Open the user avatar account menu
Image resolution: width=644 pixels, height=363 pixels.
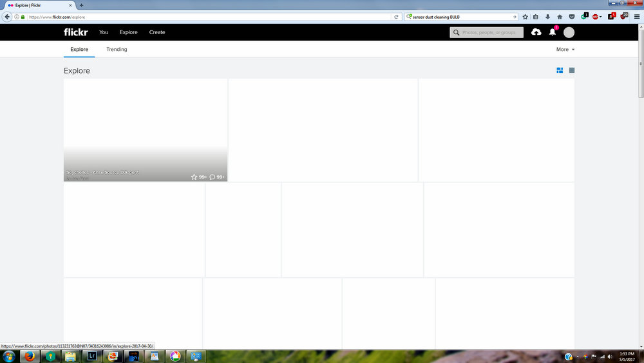click(569, 32)
